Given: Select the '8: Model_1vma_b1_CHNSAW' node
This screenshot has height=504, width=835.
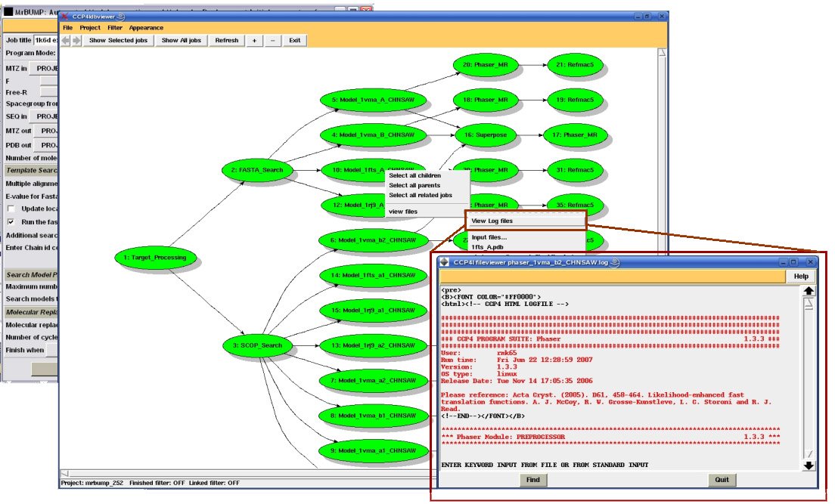Looking at the screenshot, I should (373, 416).
